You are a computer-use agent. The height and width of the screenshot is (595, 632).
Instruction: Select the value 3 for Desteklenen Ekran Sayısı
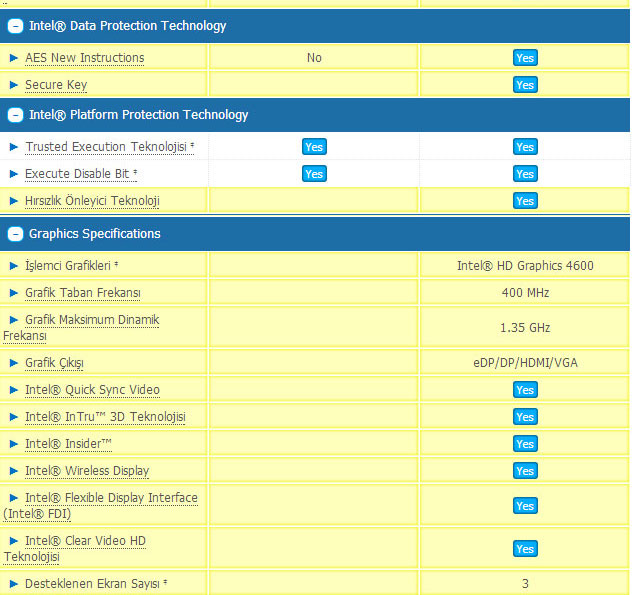coord(525,584)
